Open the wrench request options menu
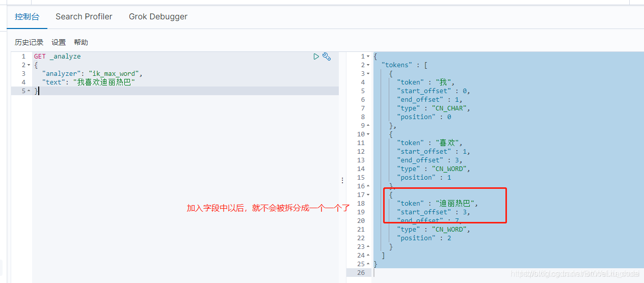This screenshot has height=283, width=644. click(x=327, y=56)
